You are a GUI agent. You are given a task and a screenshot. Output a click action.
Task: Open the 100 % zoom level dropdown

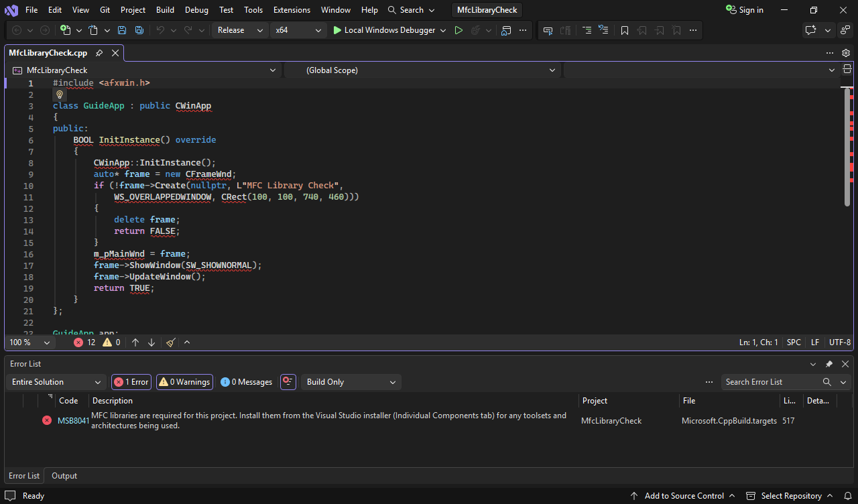click(29, 342)
